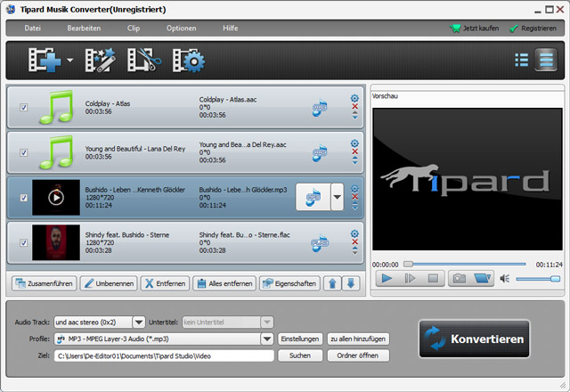Mute the preview with speaker icon
The width and height of the screenshot is (570, 392).
[505, 279]
